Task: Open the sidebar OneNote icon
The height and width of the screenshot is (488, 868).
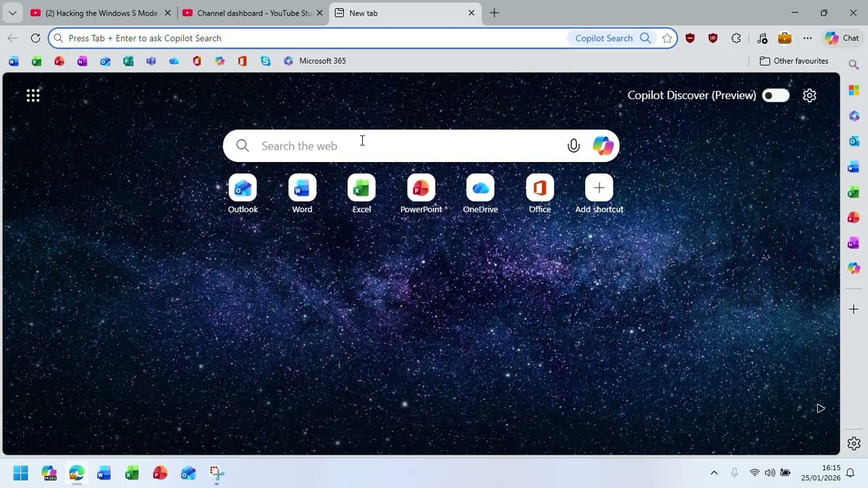Action: coord(854,243)
